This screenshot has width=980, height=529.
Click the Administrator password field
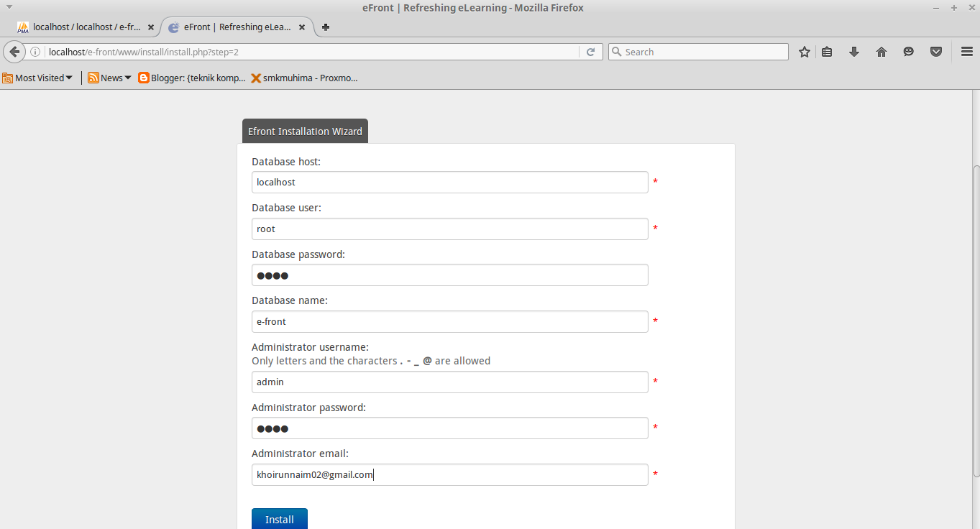click(x=450, y=428)
